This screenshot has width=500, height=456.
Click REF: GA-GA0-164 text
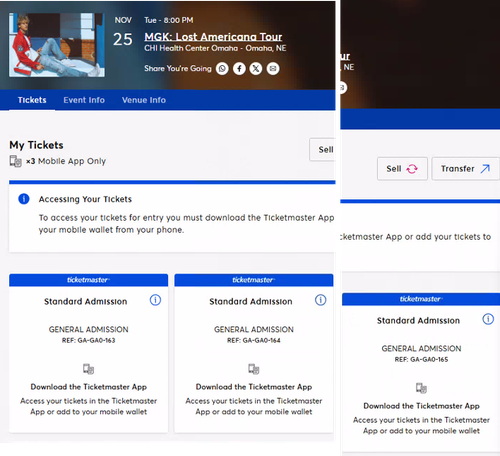coord(254,340)
